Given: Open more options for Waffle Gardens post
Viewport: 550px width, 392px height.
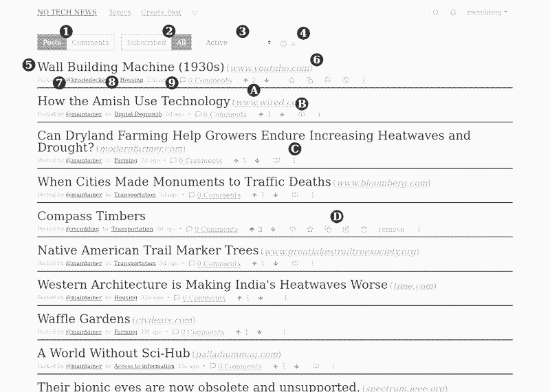Looking at the screenshot, I should [x=284, y=332].
